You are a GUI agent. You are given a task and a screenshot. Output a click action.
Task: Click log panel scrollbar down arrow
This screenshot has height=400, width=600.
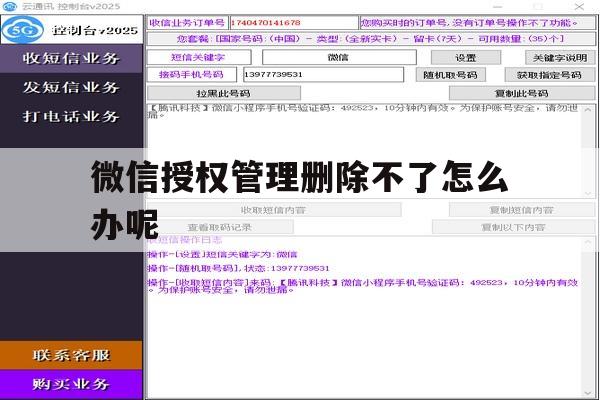click(588, 393)
